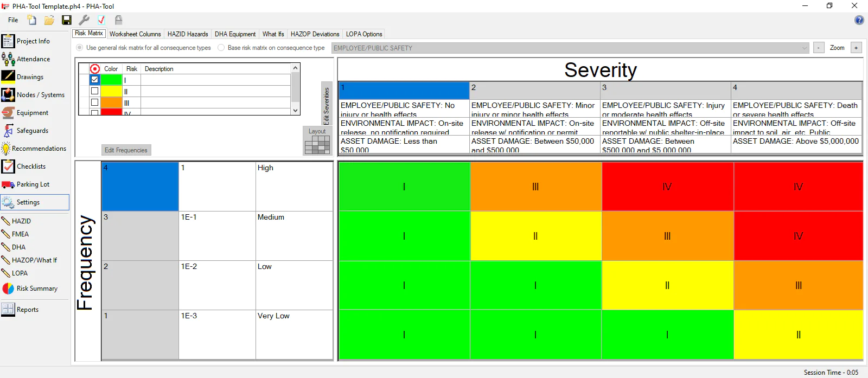Switch to the Worksheet Columns tab
The height and width of the screenshot is (378, 868).
click(x=135, y=34)
